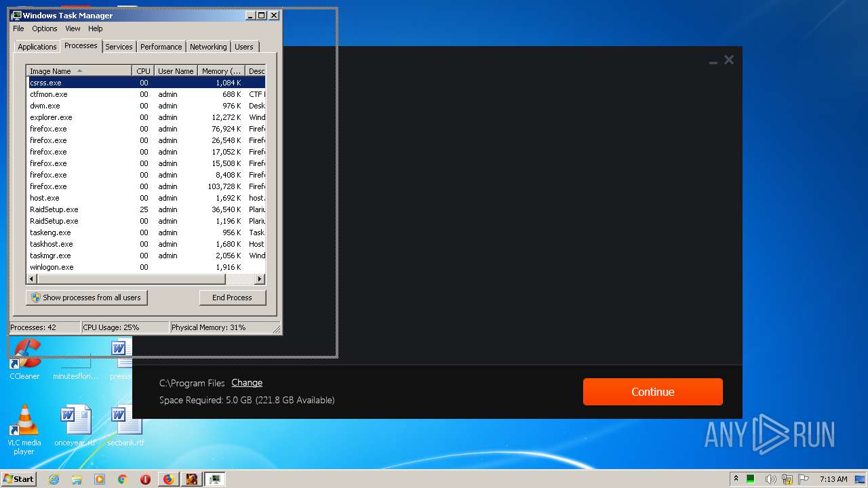Open the VLC media player desktop icon
The width and height of the screenshot is (868, 488).
click(x=24, y=430)
